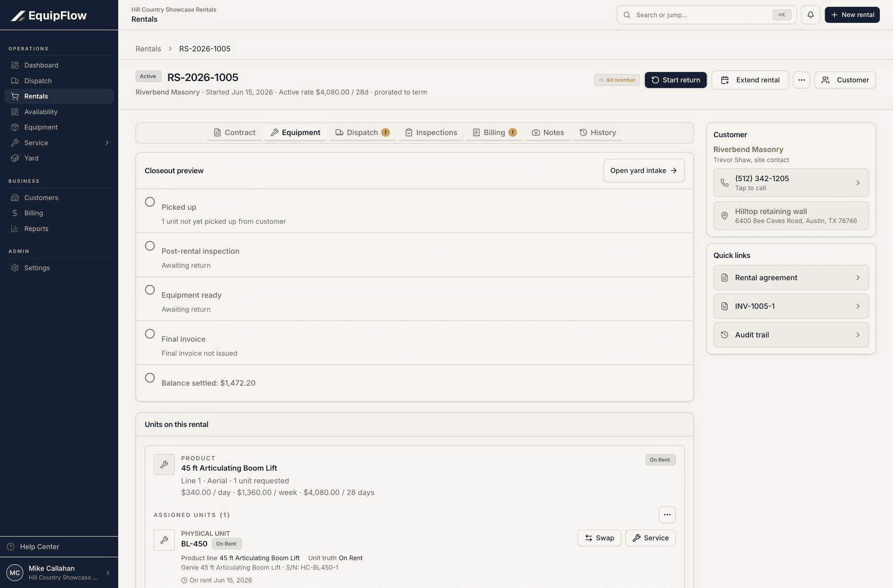Viewport: 893px width, 588px height.
Task: Switch to the Inspections tab
Action: pyautogui.click(x=431, y=132)
